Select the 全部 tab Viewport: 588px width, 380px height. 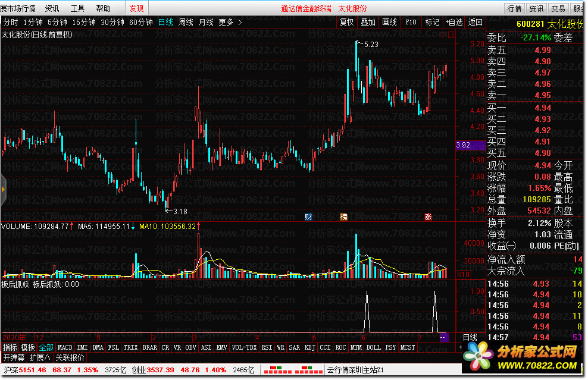(46, 347)
